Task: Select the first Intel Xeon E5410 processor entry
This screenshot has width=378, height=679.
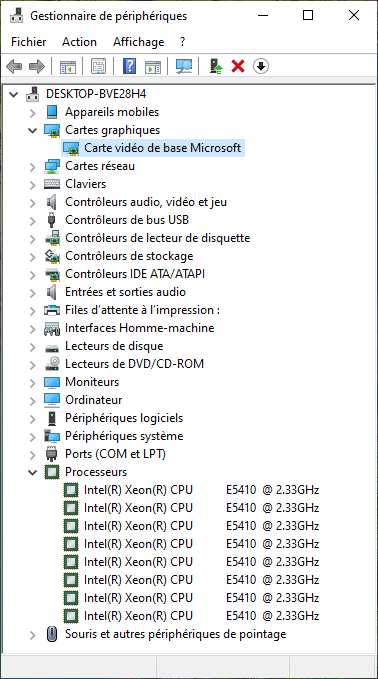Action: [x=201, y=490]
